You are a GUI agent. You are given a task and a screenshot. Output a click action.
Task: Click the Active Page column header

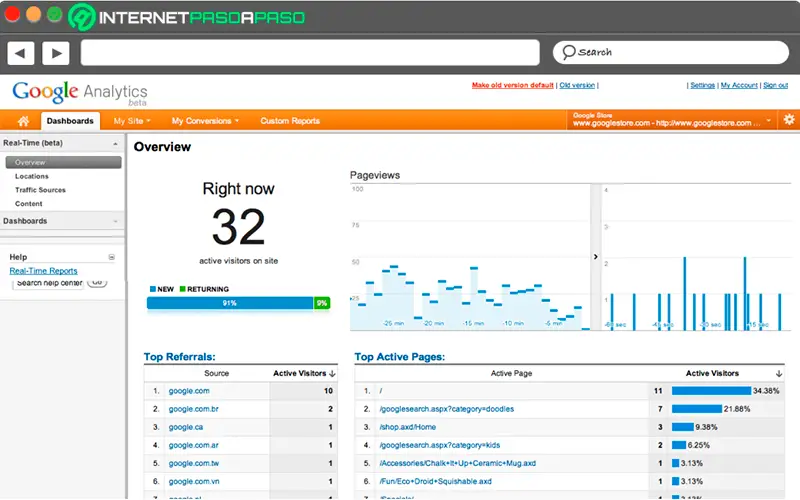pos(511,373)
